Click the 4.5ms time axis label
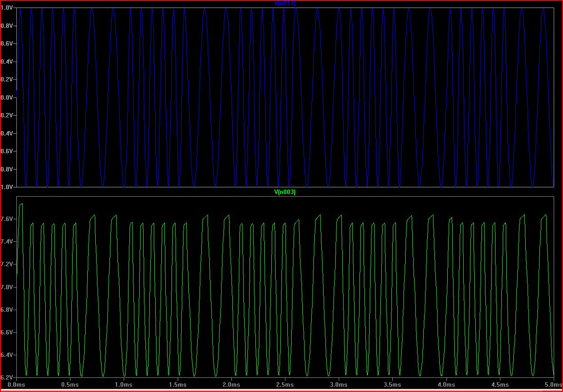 coord(500,384)
